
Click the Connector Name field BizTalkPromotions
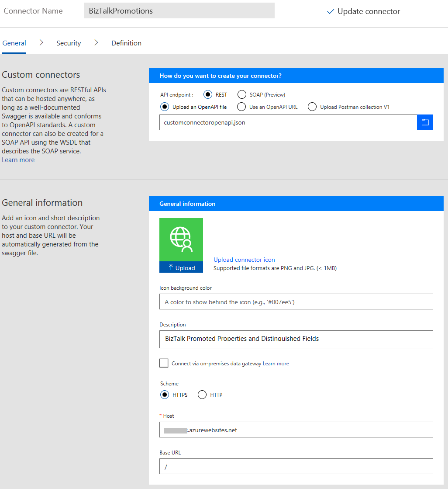179,10
